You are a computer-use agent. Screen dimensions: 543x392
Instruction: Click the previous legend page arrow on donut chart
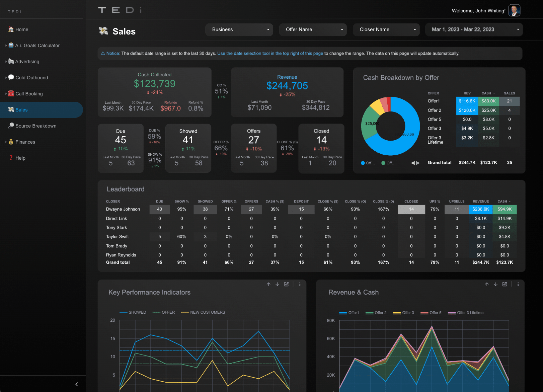(x=413, y=163)
